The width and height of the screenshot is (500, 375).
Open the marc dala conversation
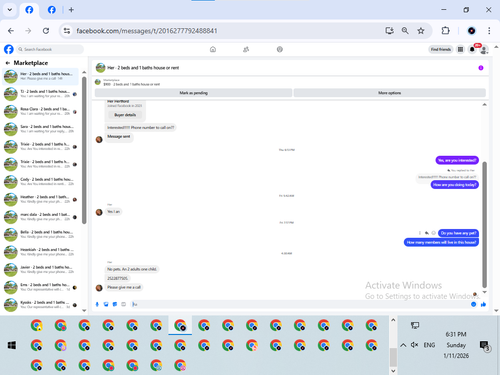[41, 217]
